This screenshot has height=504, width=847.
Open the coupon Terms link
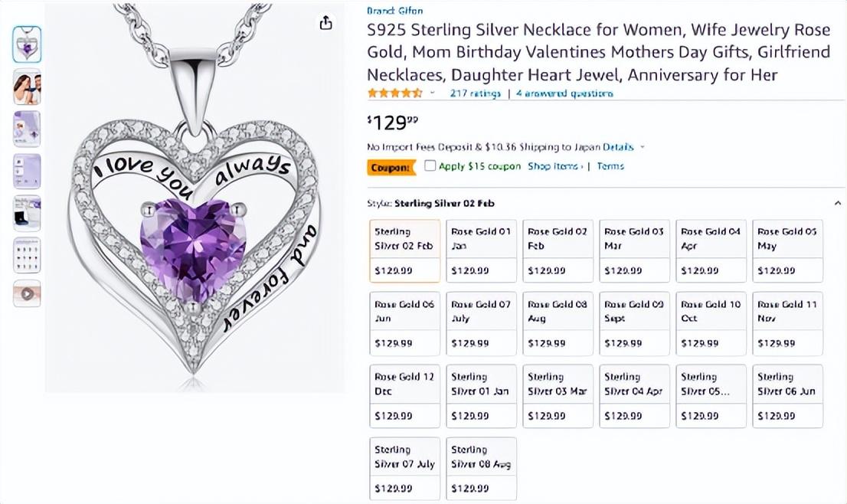point(610,166)
